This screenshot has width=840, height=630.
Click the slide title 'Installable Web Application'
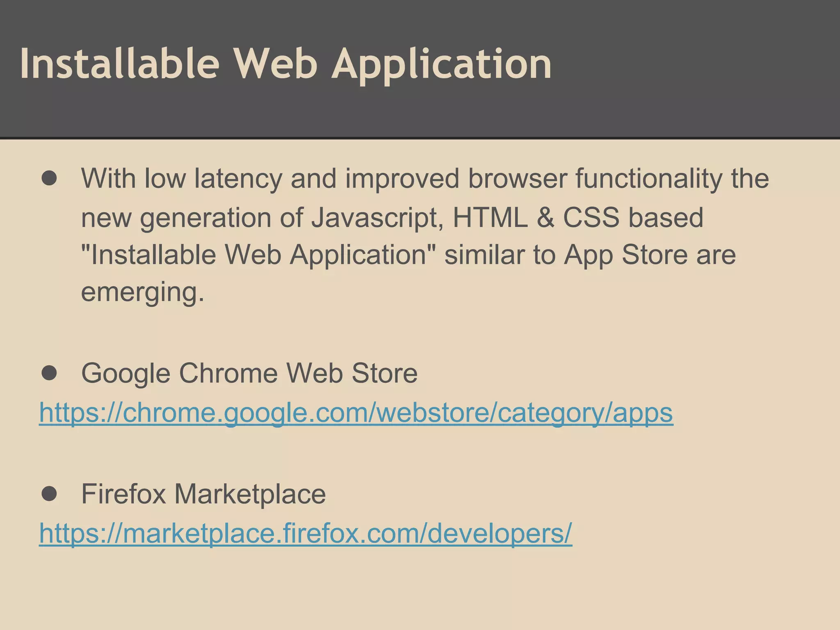[x=285, y=64]
